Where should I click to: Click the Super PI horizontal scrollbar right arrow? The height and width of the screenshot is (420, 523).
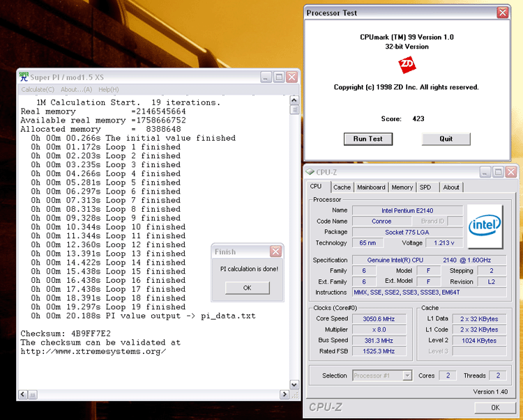(x=283, y=394)
